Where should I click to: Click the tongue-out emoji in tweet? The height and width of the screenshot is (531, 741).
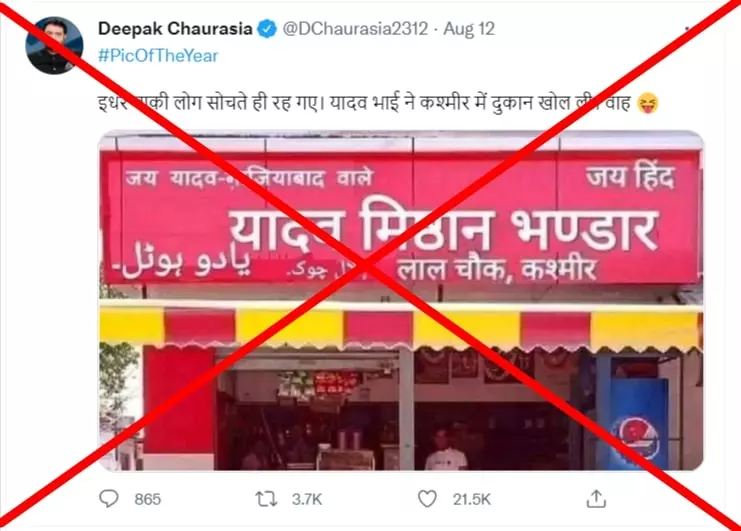[648, 103]
